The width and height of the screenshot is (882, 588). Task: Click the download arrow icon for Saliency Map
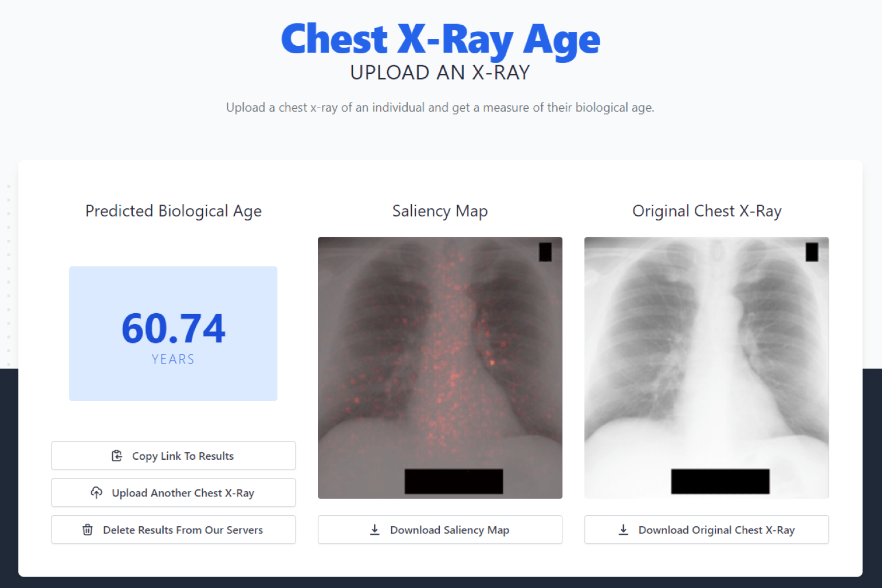[375, 530]
